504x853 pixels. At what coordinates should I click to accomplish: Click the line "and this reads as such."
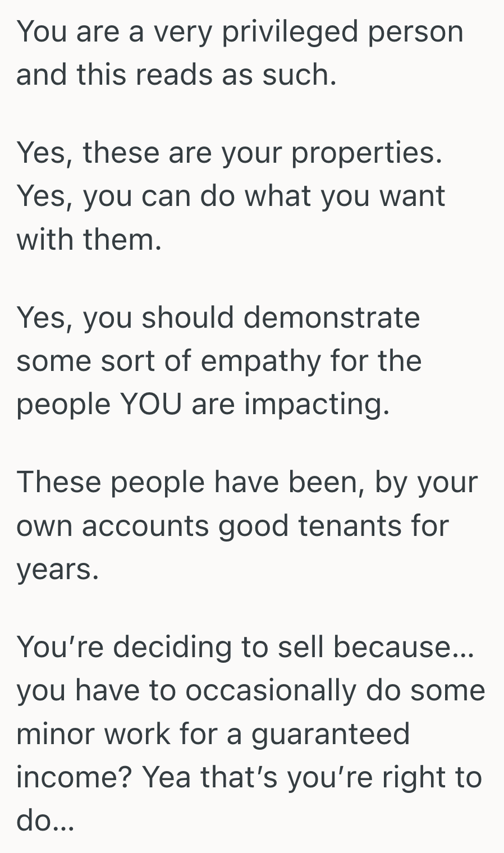[x=176, y=75]
